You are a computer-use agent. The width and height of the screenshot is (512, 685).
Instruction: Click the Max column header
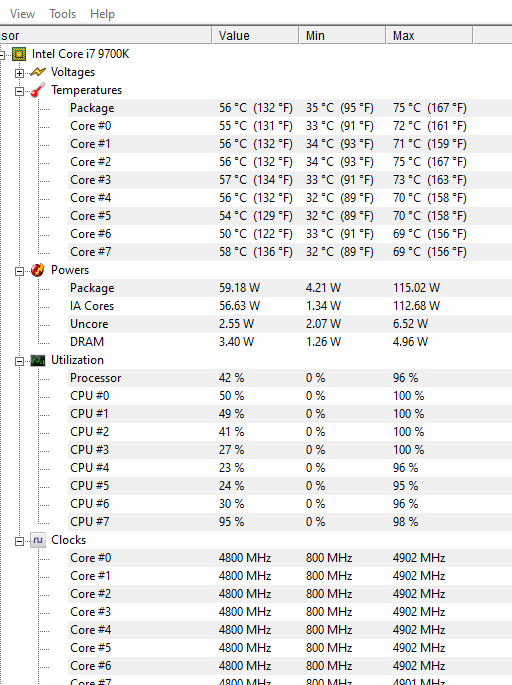pos(429,35)
